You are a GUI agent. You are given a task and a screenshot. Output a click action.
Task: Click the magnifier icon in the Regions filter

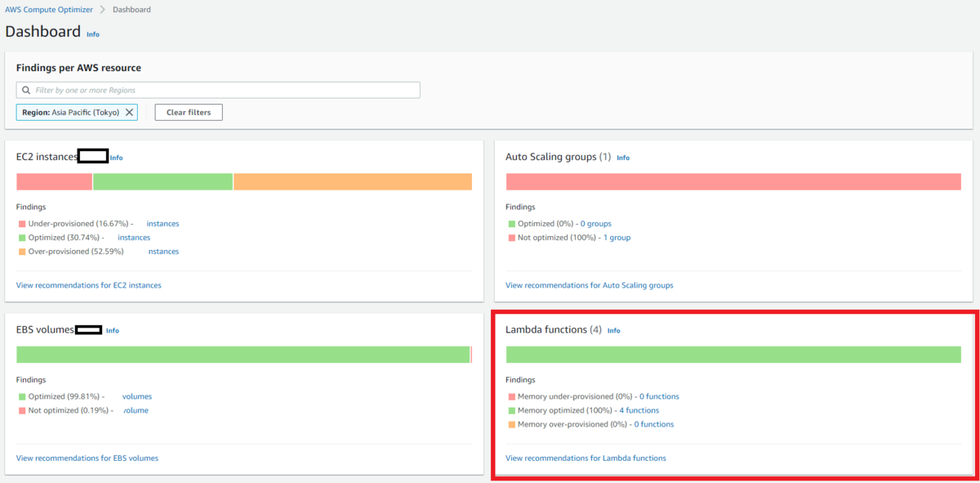pos(27,90)
